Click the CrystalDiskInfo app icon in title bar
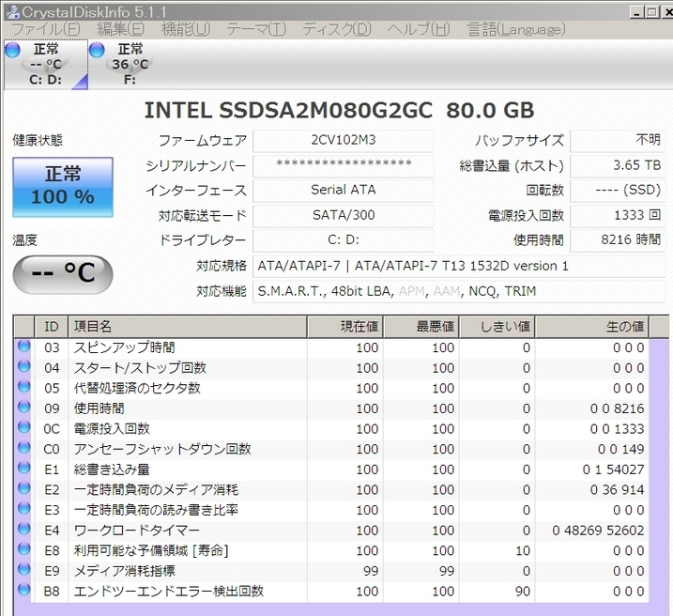This screenshot has width=673, height=616. pyautogui.click(x=10, y=10)
